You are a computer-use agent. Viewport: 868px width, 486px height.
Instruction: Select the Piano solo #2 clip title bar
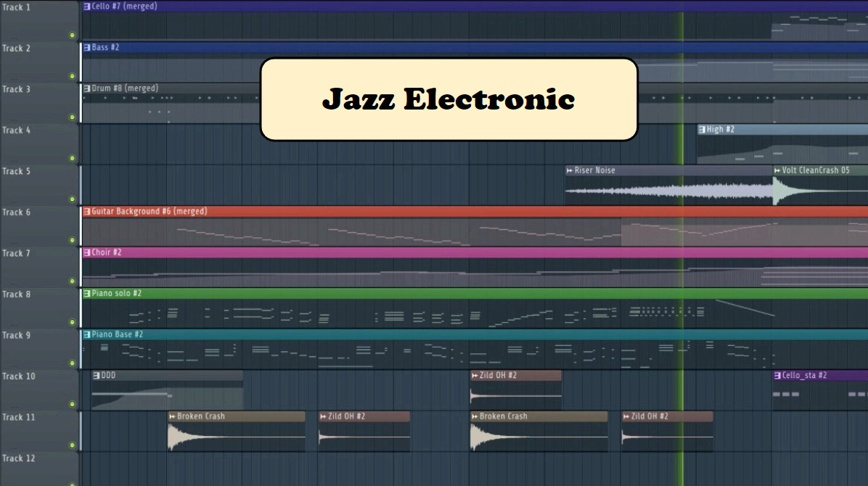point(475,293)
